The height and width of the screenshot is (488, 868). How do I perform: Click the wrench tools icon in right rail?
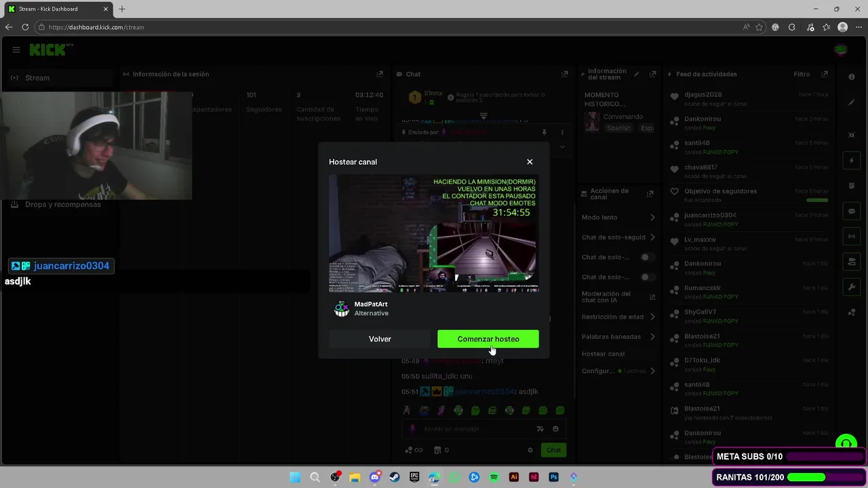(852, 287)
